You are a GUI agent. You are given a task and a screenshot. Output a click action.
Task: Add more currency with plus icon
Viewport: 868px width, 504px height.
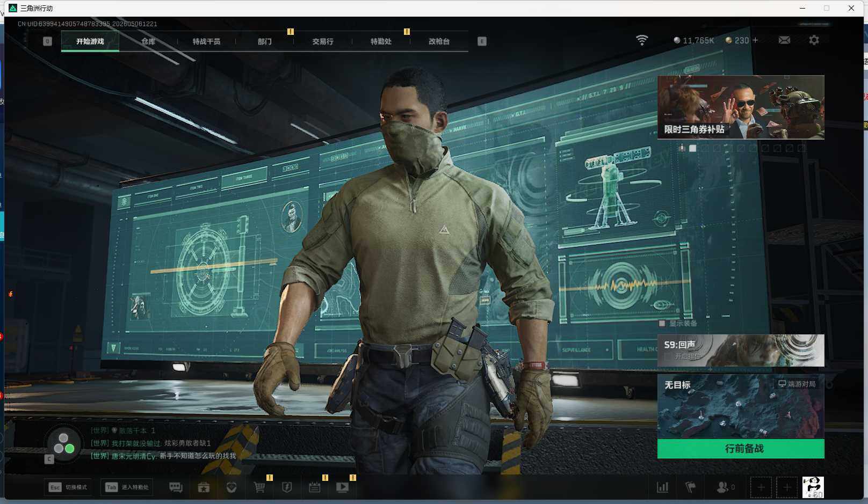click(x=755, y=40)
